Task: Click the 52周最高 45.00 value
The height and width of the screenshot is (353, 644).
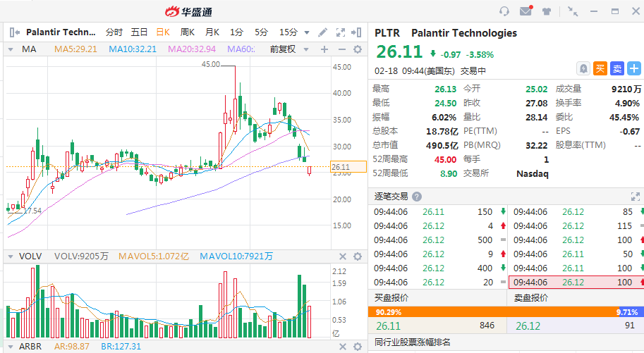Action: pos(445,159)
